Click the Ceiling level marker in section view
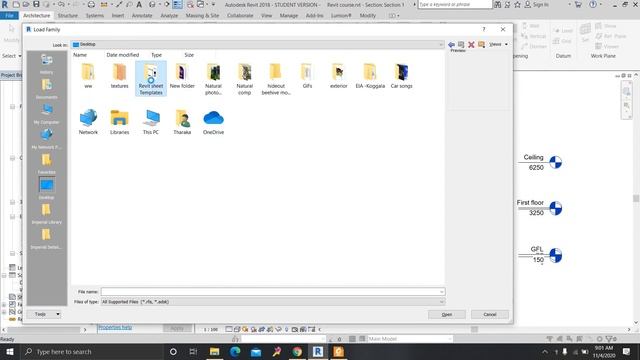Image resolution: width=640 pixels, height=360 pixels. [x=555, y=162]
